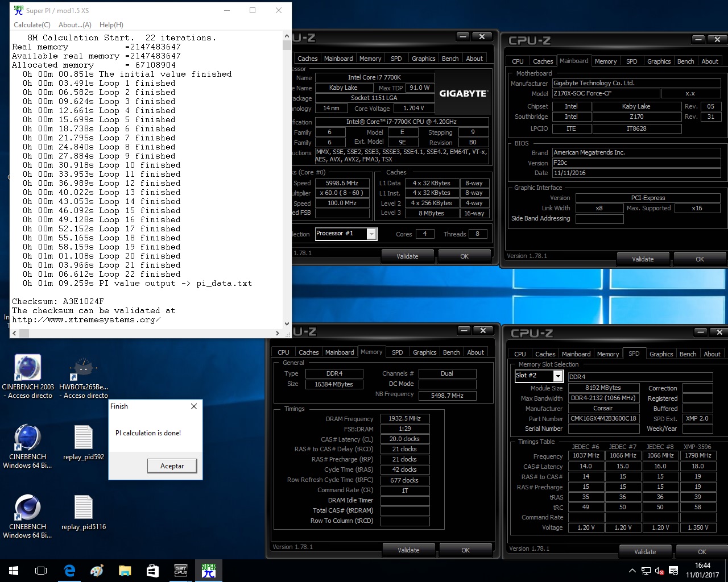
Task: Click the 'http://www.xtremesystems.org/' text in Super PI
Action: (86, 319)
